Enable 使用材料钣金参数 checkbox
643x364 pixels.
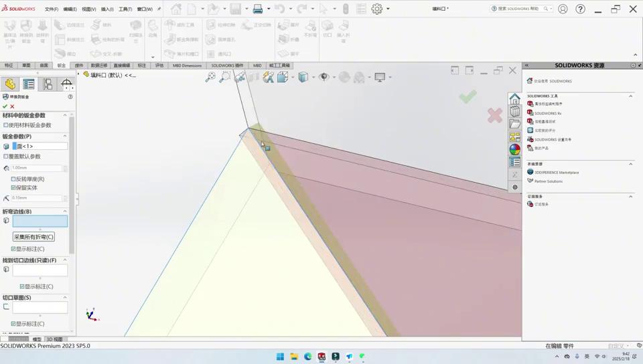(6, 125)
